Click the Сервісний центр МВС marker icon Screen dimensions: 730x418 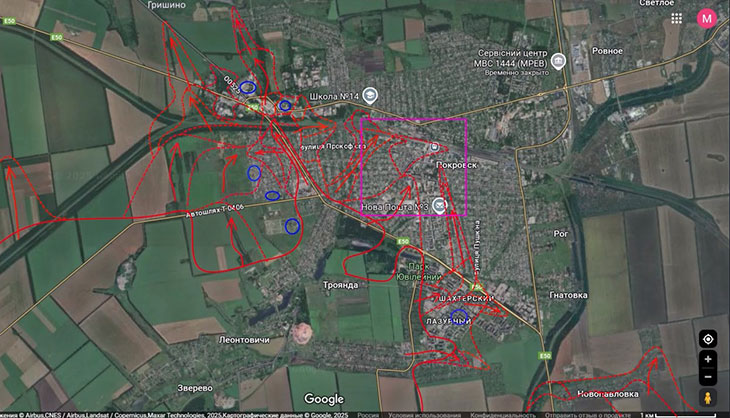558,61
